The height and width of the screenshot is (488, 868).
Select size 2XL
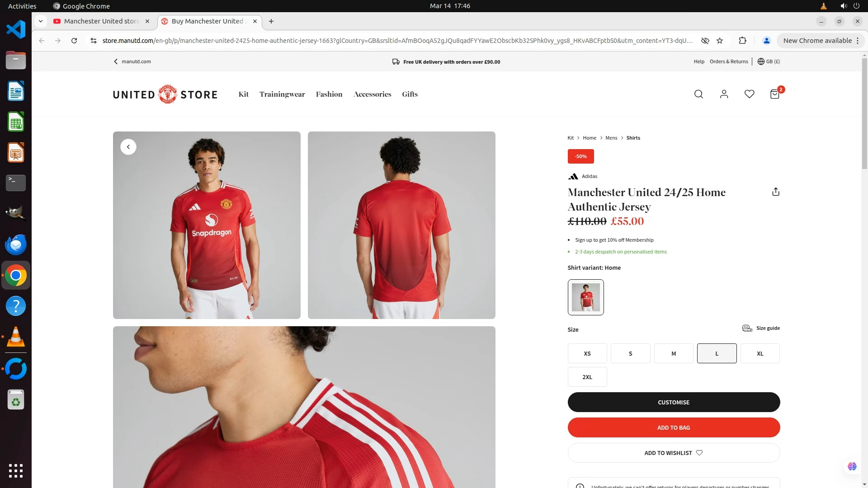pos(587,377)
